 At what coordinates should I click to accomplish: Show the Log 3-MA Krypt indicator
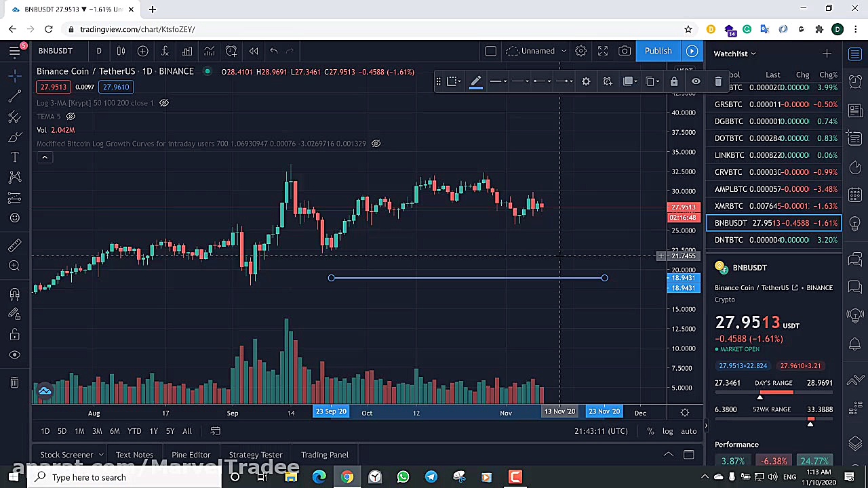(164, 103)
